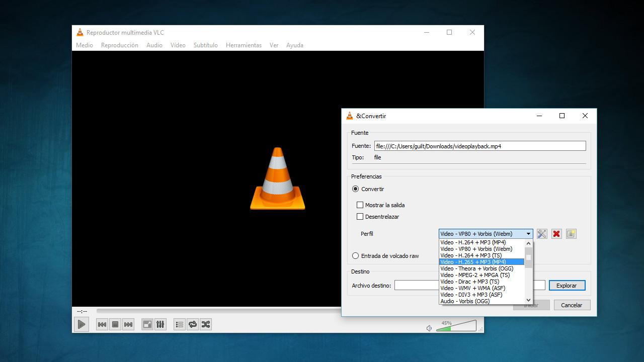The width and height of the screenshot is (644, 362).
Task: Open the Herramientas menu
Action: (244, 45)
